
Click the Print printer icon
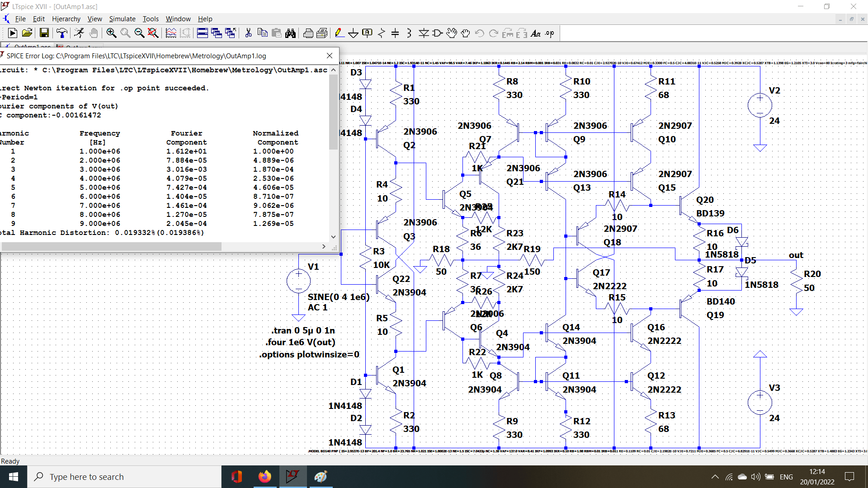point(308,33)
